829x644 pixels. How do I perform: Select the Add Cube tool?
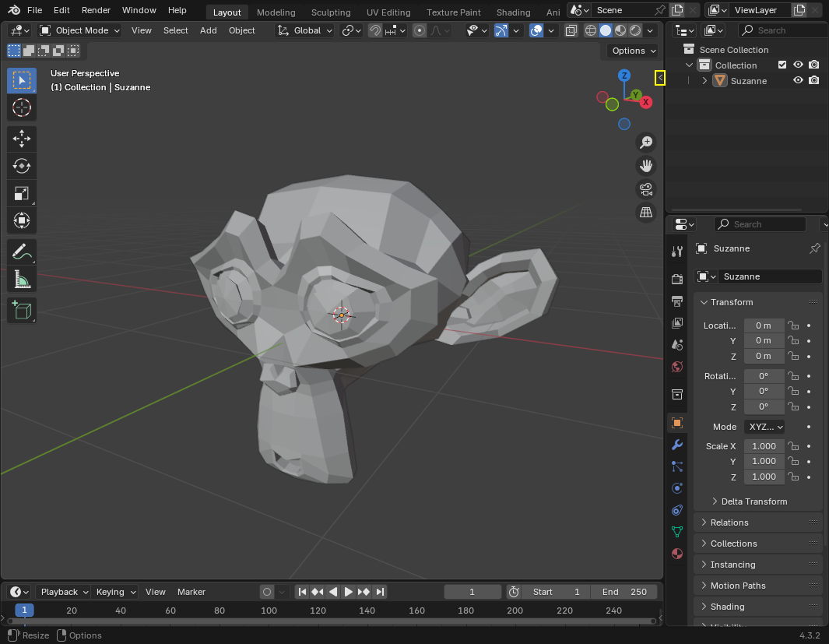tap(22, 310)
